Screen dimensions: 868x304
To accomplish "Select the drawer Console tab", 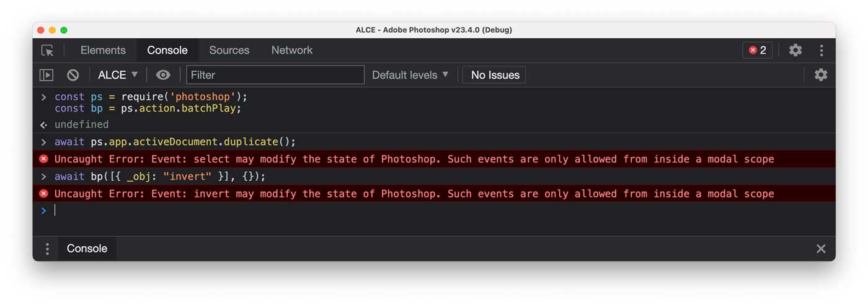I will pyautogui.click(x=87, y=248).
